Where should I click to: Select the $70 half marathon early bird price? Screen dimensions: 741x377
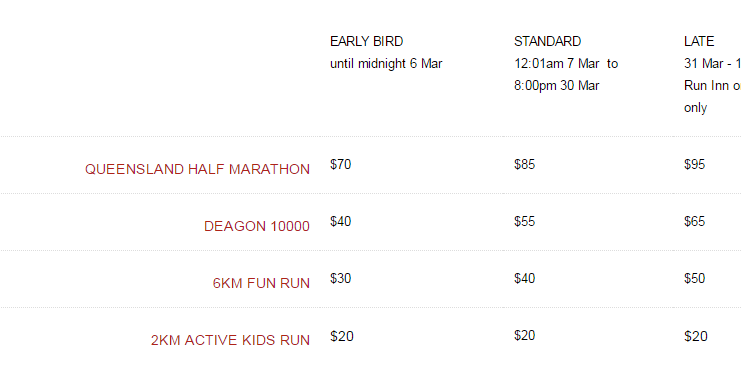pyautogui.click(x=340, y=164)
